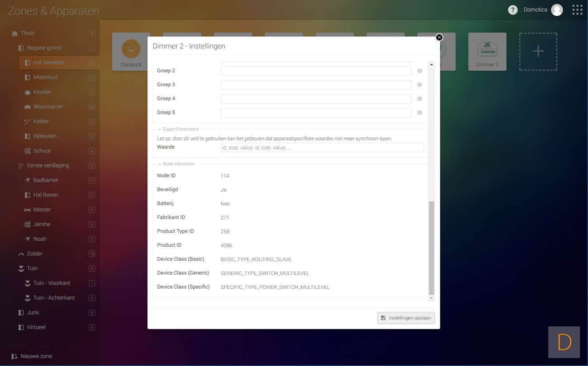This screenshot has width=588, height=366.
Task: Focus the Groep 3 input field
Action: [316, 85]
